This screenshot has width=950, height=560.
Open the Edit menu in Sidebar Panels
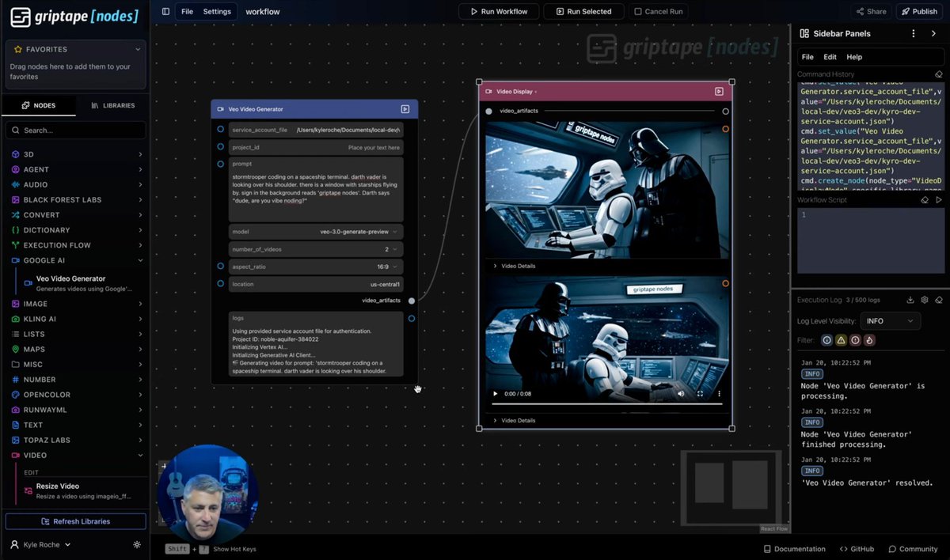point(830,57)
